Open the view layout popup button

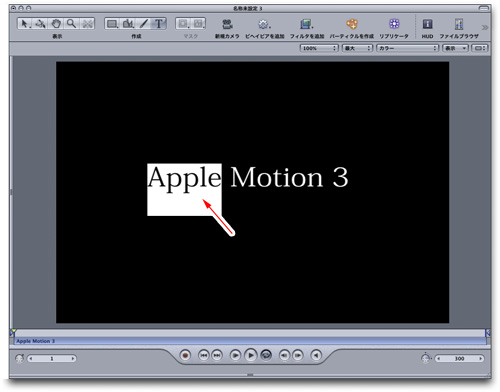(480, 48)
